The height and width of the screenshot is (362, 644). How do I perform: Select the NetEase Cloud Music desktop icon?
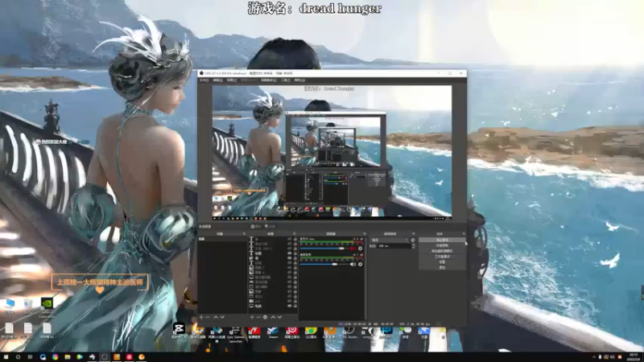[x=292, y=332]
